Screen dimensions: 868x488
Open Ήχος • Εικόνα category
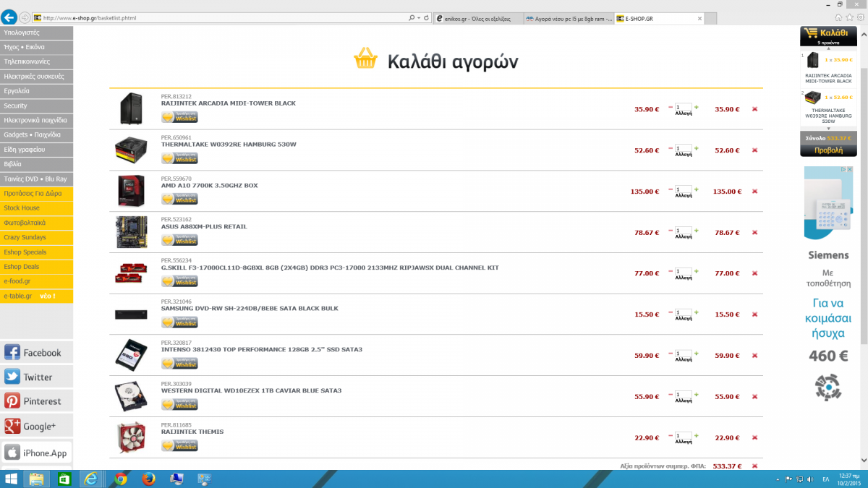tap(36, 47)
